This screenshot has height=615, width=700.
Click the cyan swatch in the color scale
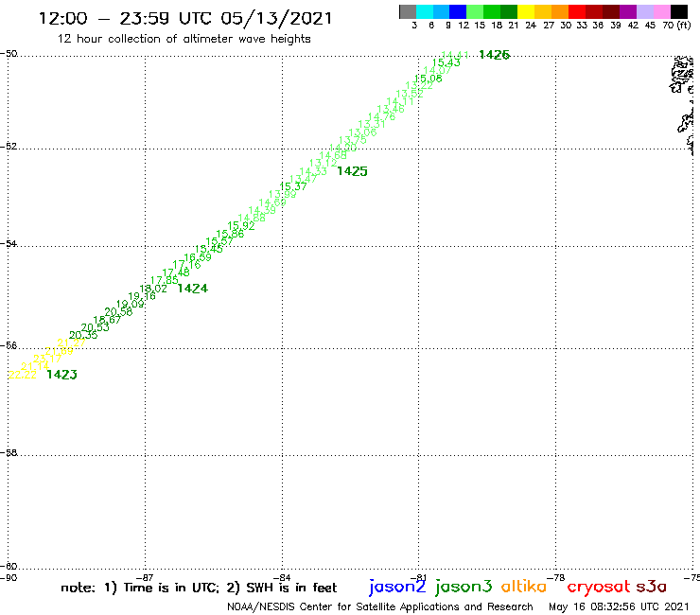(x=425, y=11)
